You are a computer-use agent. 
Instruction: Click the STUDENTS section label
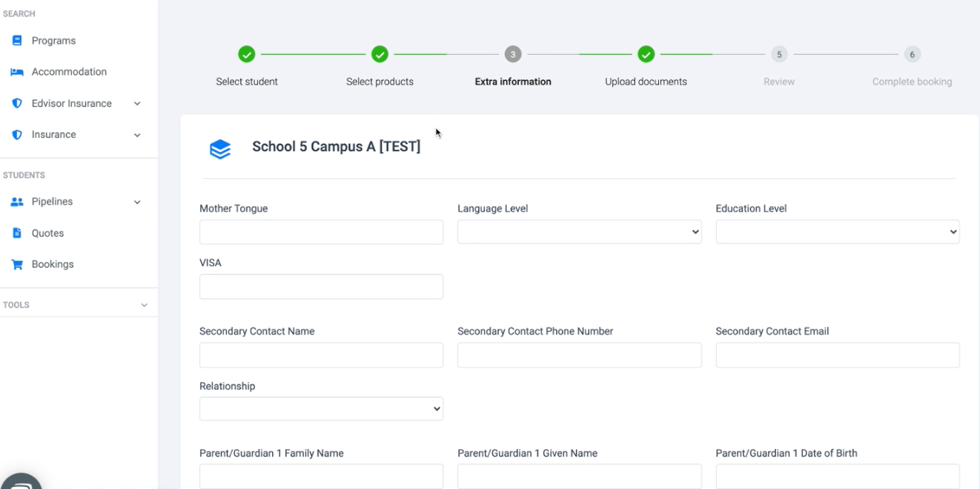point(24,175)
